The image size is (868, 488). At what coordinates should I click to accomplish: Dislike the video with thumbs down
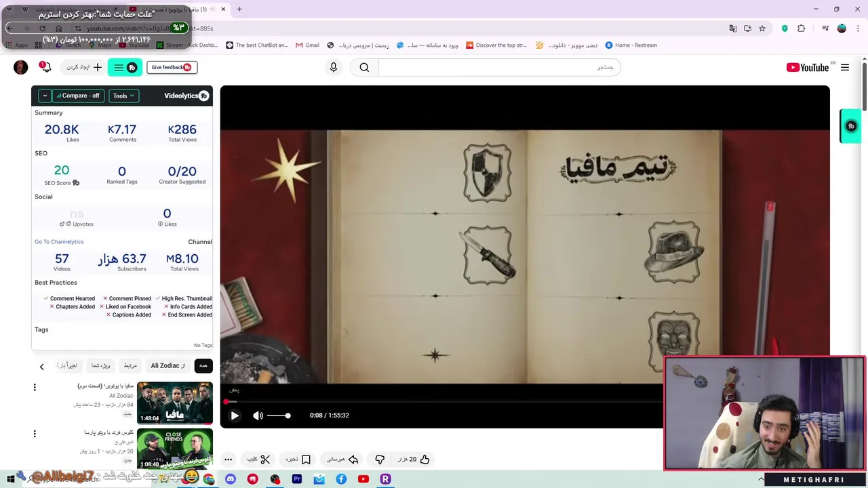tap(380, 460)
